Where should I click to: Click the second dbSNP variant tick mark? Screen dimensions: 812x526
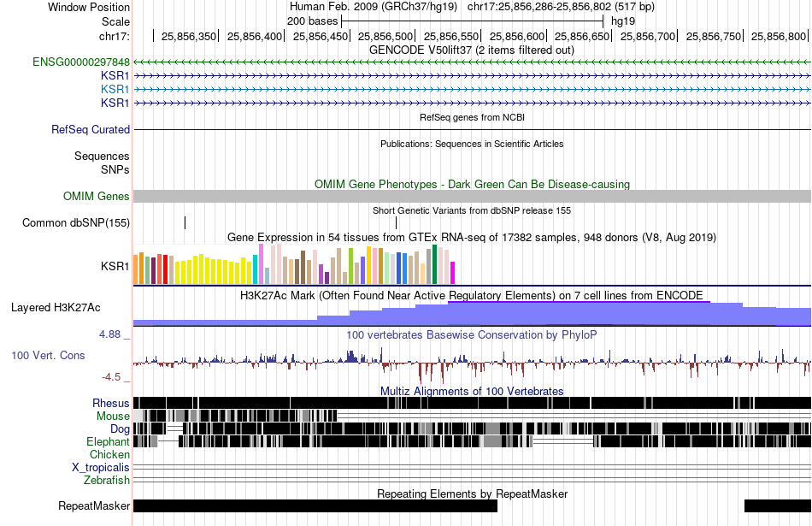click(396, 223)
